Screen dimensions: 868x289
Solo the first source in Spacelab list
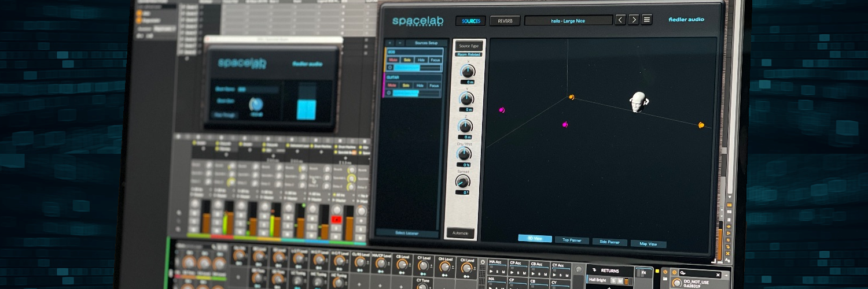click(407, 60)
